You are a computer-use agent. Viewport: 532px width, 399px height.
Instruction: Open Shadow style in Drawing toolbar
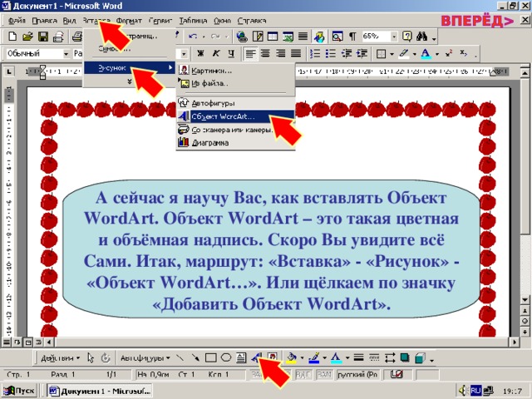405,357
